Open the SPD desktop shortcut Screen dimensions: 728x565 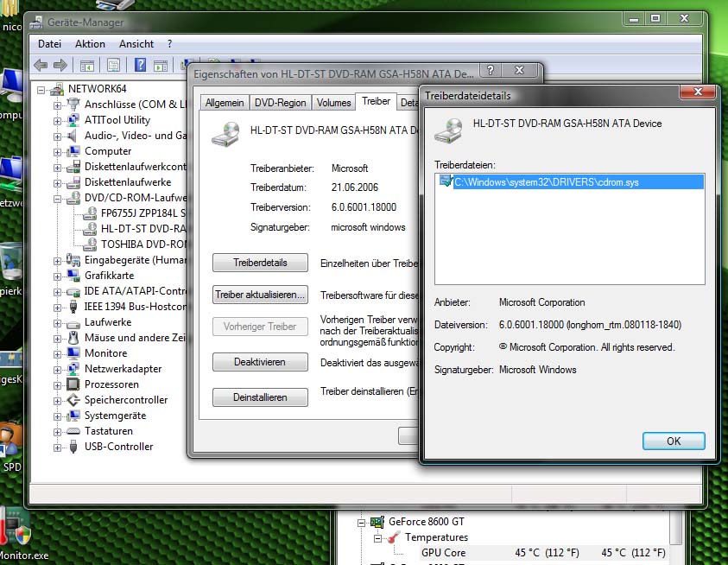click(x=11, y=447)
